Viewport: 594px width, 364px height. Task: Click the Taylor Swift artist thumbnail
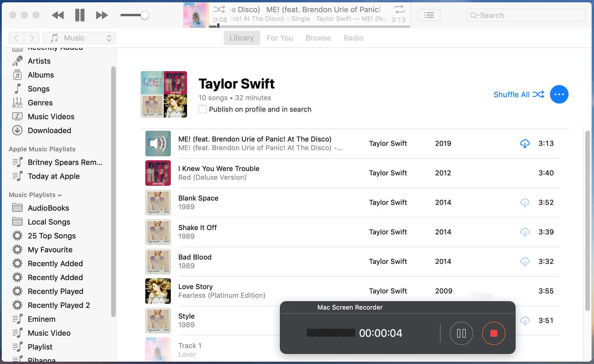pos(163,94)
